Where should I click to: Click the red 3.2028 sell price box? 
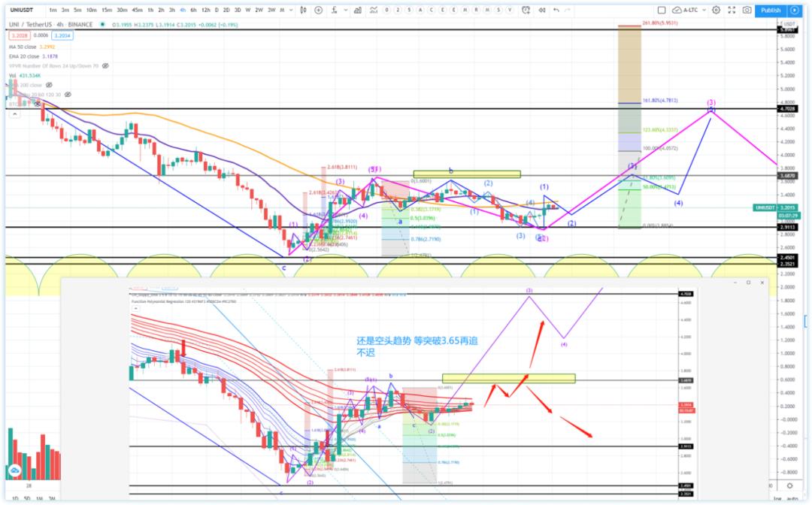[19, 35]
